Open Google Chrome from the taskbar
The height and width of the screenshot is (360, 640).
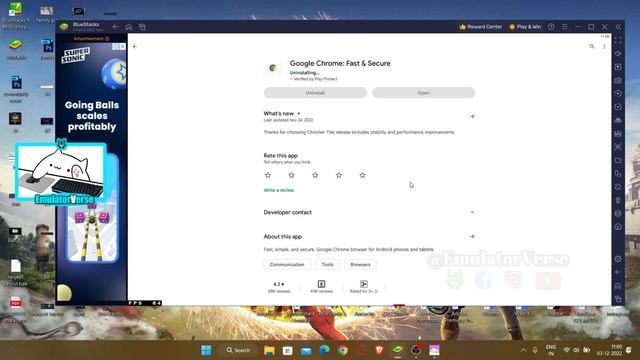pyautogui.click(x=343, y=350)
